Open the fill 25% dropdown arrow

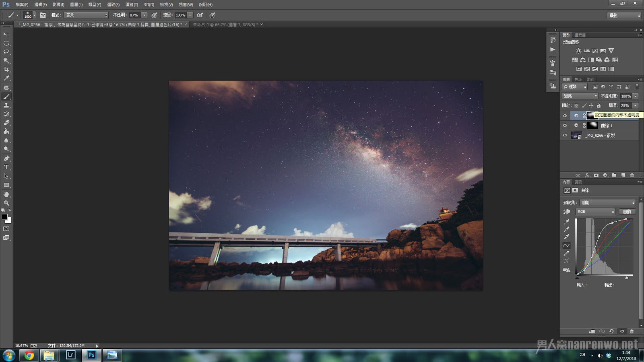[x=636, y=106]
